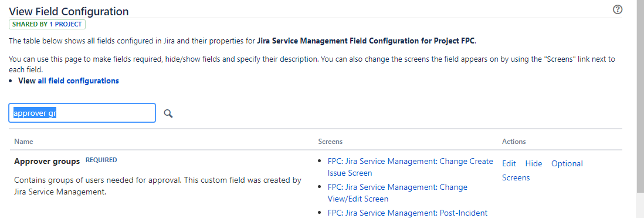Click the vertical scrollbar on the right edge
Screen dimensions: 644x218
640,96
